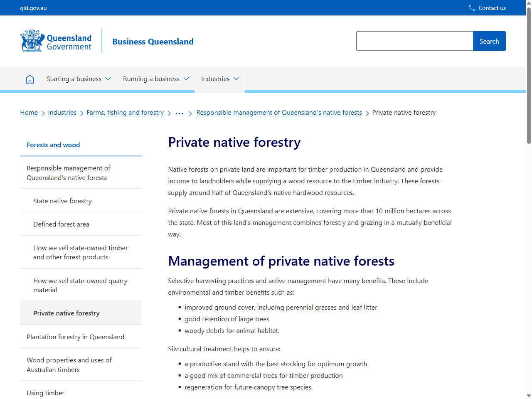The width and height of the screenshot is (532, 399).
Task: Select Defined forest area in the sidebar
Action: [x=61, y=224]
